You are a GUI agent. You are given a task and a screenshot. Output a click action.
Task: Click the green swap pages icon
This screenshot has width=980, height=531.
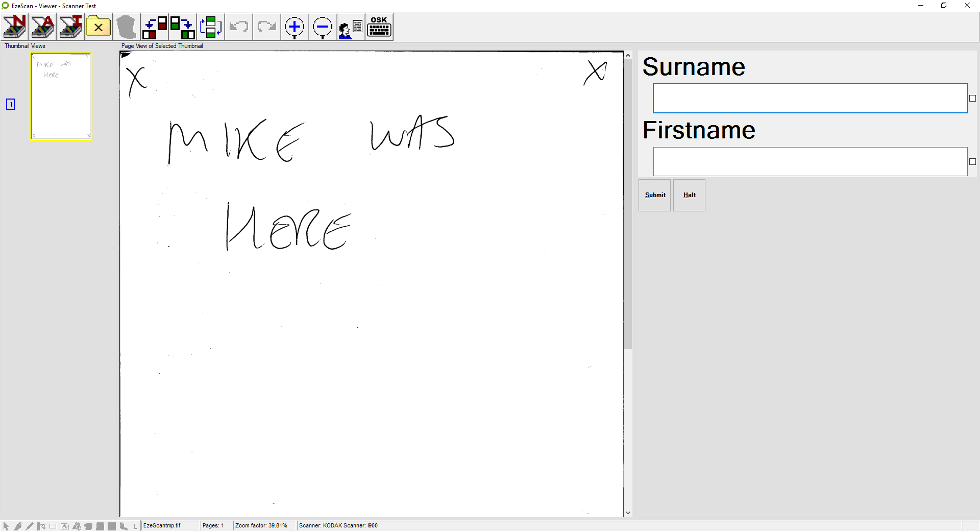tap(210, 27)
